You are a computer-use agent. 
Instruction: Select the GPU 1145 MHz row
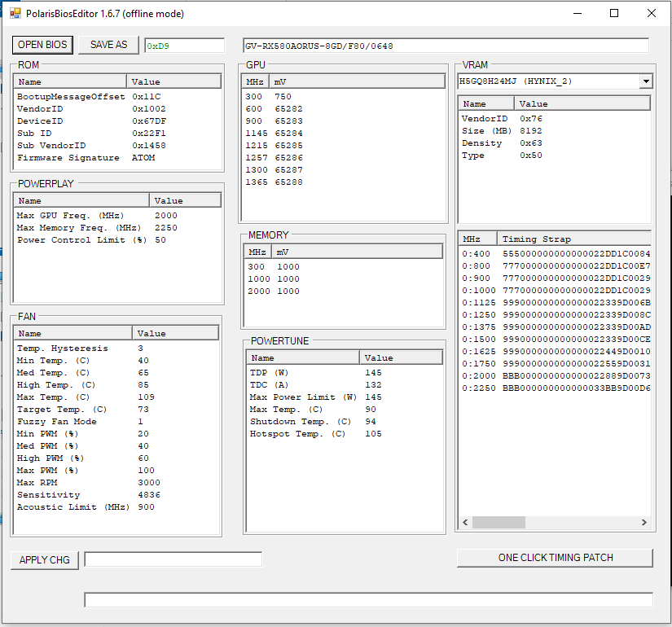pos(344,134)
